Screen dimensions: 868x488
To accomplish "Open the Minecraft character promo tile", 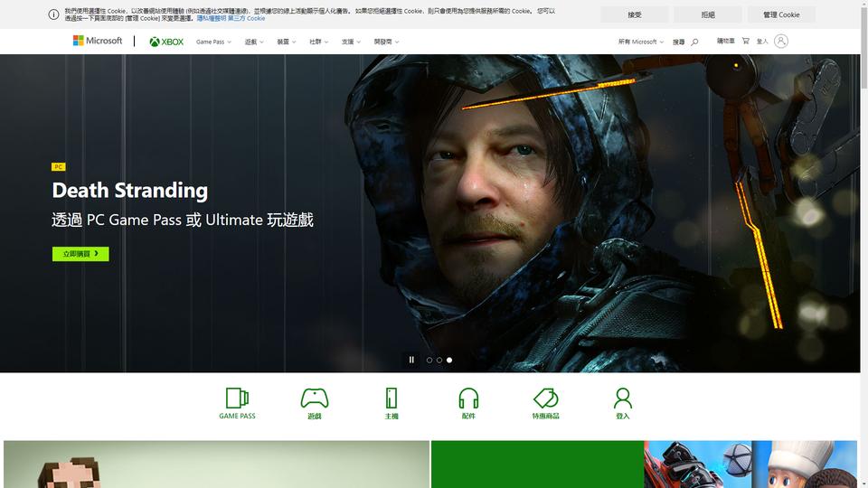I will 216,465.
